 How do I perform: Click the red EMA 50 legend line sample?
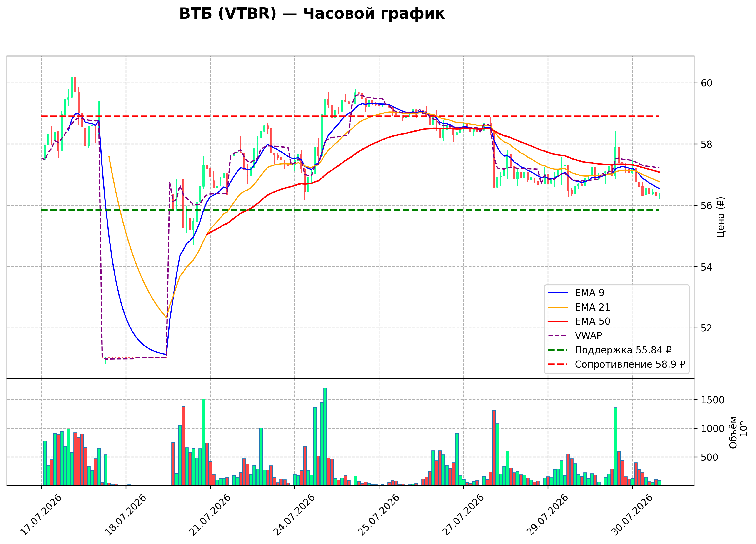(x=558, y=322)
